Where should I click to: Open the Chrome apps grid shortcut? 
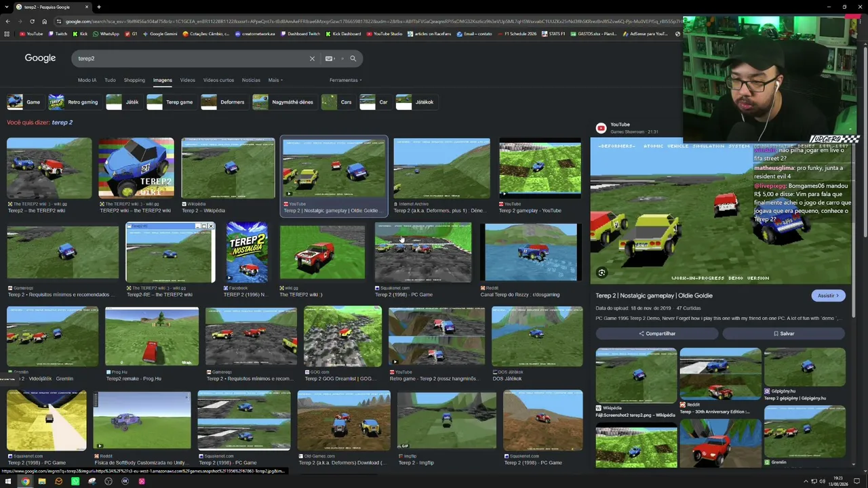7,34
